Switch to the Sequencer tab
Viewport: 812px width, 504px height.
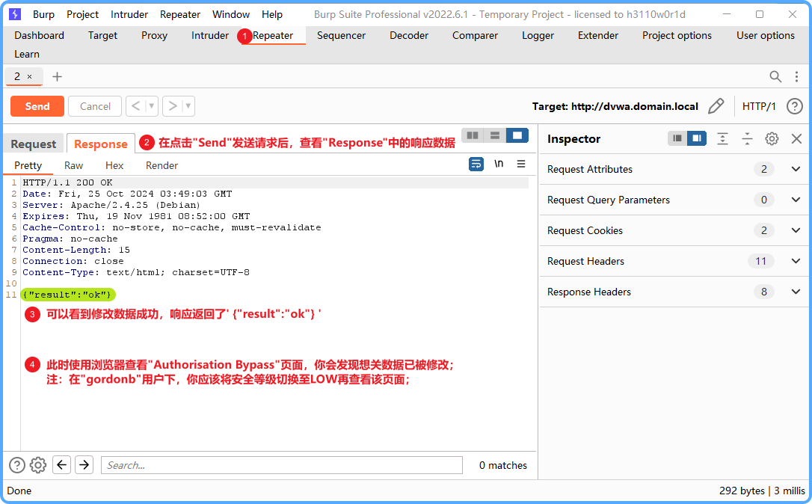(x=341, y=35)
